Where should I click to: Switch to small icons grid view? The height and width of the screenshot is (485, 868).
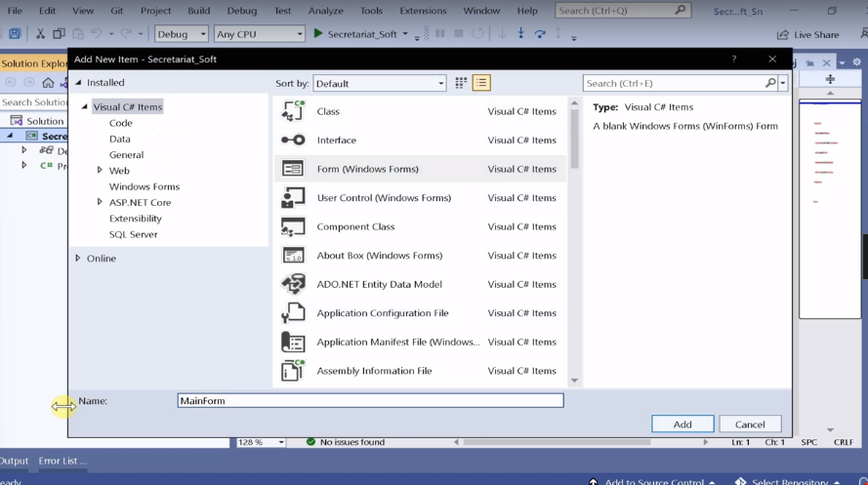click(461, 83)
